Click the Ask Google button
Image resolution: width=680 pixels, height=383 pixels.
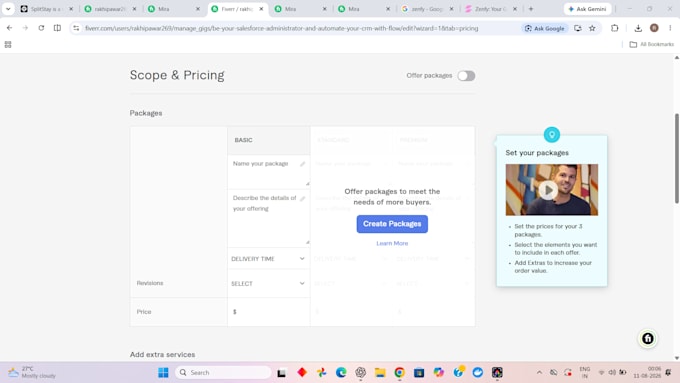point(545,28)
